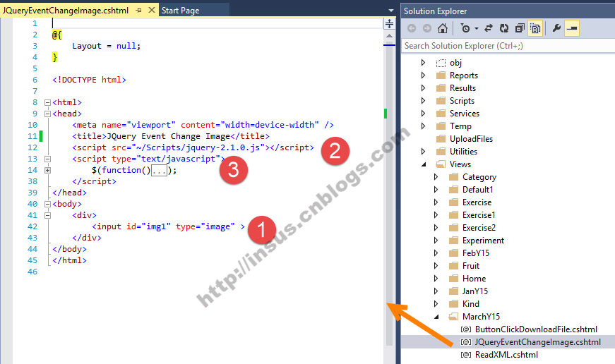Select the Home folder in Views
The width and height of the screenshot is (615, 364).
pyautogui.click(x=474, y=279)
